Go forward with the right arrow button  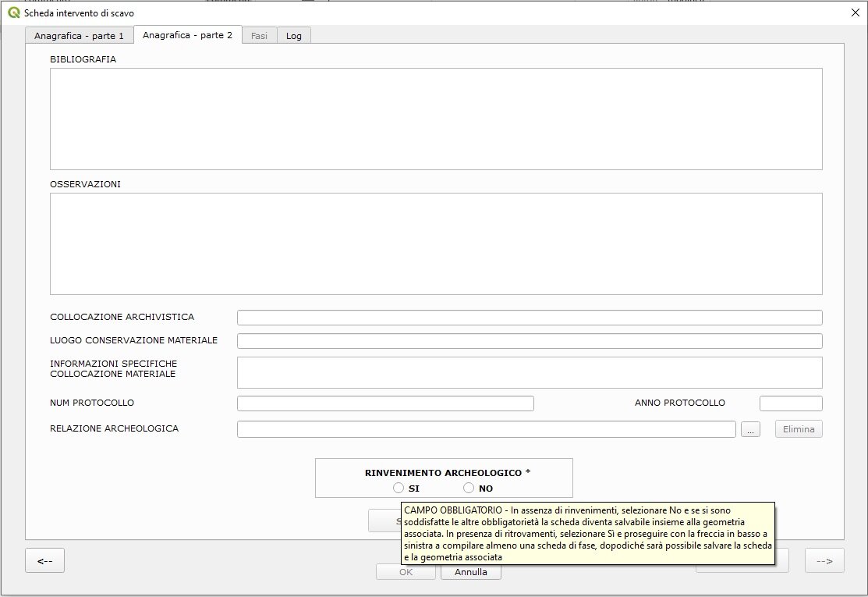pyautogui.click(x=824, y=560)
